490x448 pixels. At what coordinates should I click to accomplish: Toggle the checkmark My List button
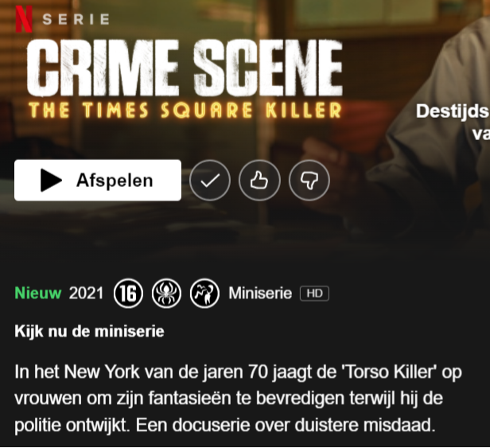coord(210,181)
